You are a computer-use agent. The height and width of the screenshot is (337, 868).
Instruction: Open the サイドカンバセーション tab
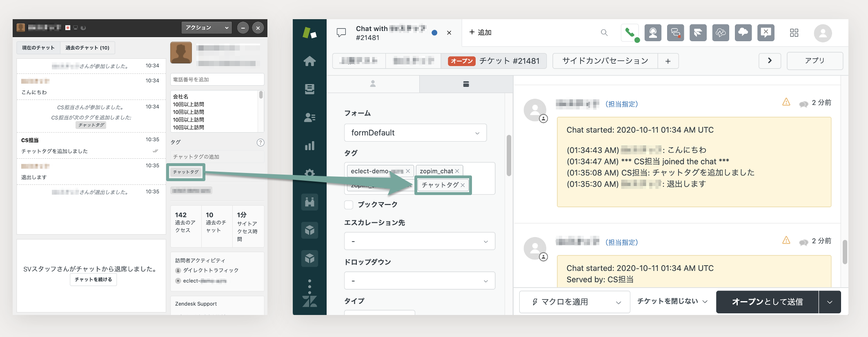click(605, 61)
